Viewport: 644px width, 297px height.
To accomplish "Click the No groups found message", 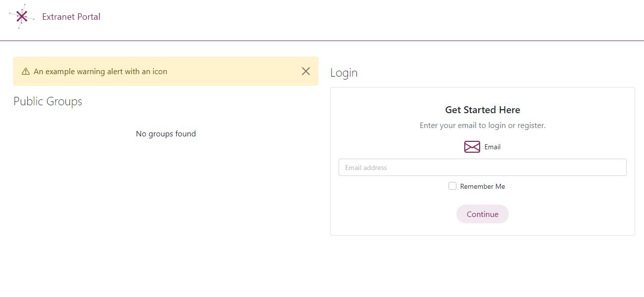I will [x=166, y=133].
